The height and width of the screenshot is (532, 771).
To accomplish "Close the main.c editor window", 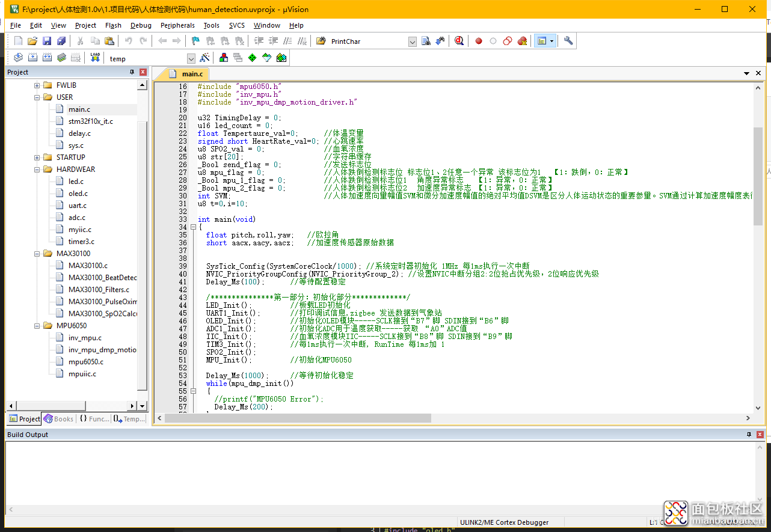I will (x=758, y=73).
